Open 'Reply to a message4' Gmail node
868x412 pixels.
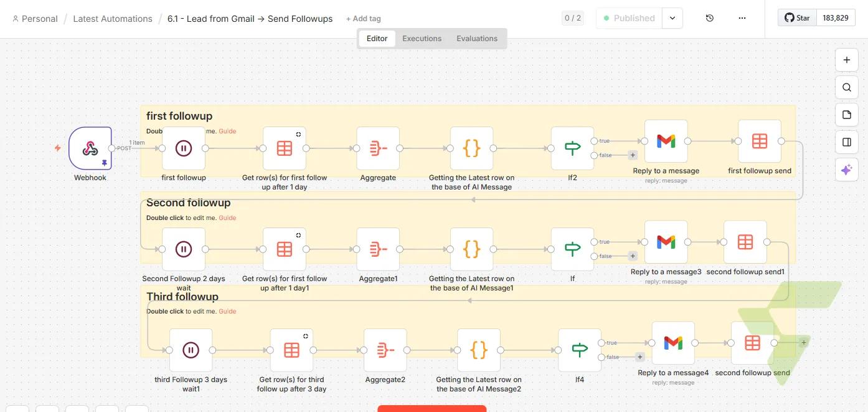tap(673, 343)
